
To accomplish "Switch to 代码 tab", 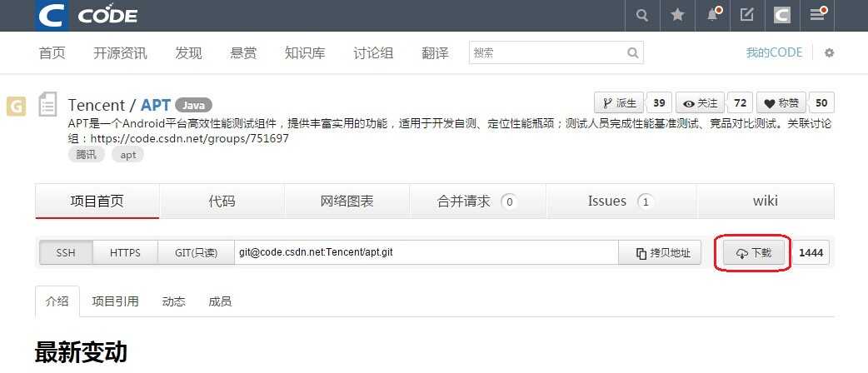I will pos(222,201).
